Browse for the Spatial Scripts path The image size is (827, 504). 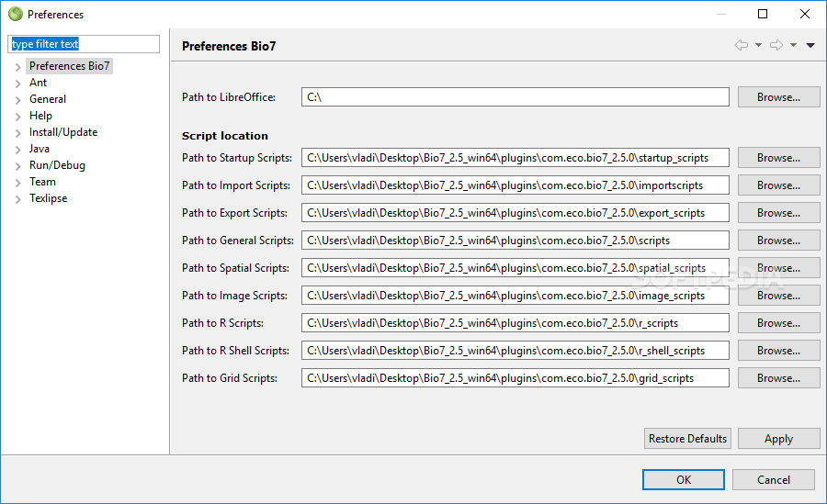click(778, 268)
